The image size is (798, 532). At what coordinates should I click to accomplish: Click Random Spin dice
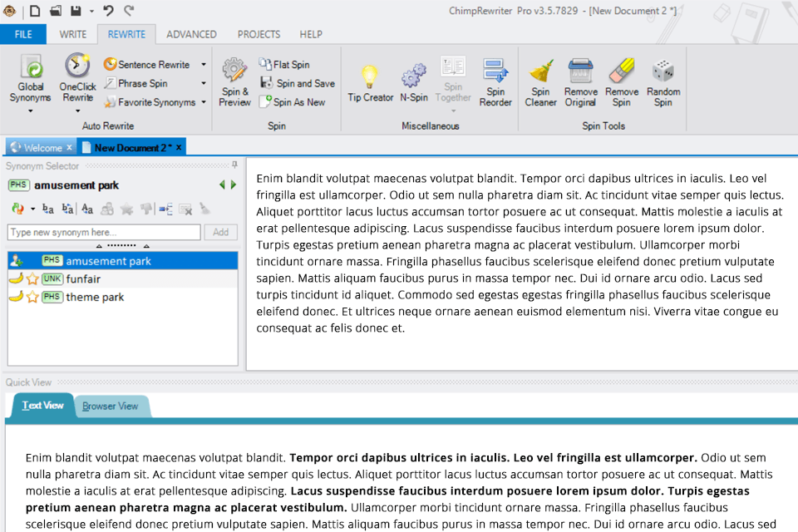(663, 82)
